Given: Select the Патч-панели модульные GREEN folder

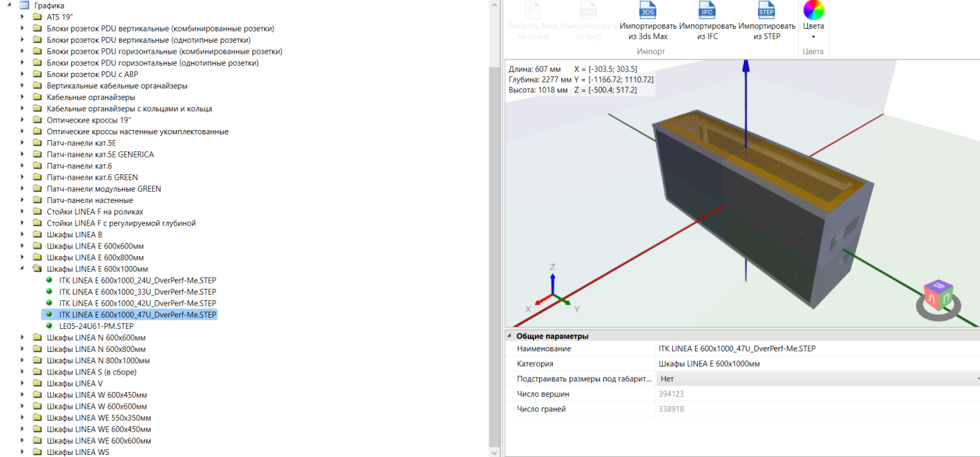Looking at the screenshot, I should tap(104, 189).
